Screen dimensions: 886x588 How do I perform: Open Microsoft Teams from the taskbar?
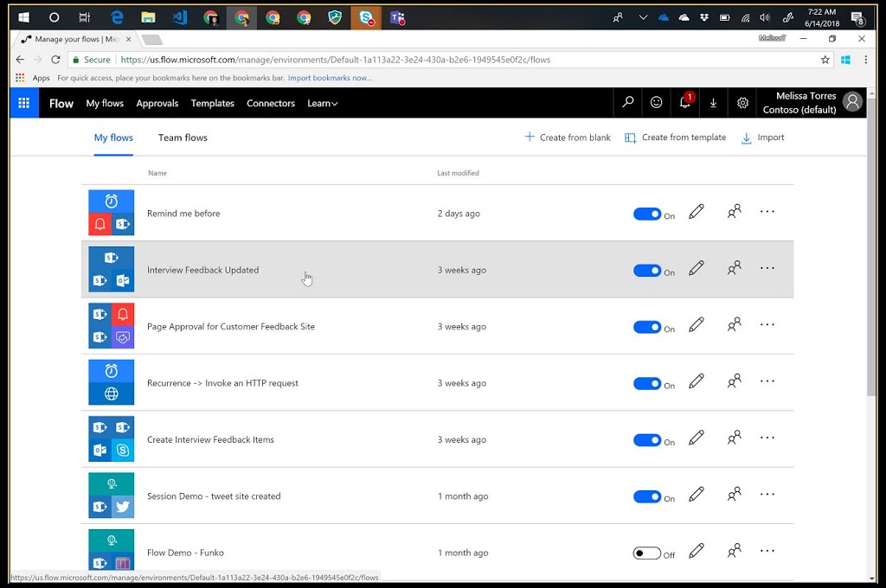[397, 17]
